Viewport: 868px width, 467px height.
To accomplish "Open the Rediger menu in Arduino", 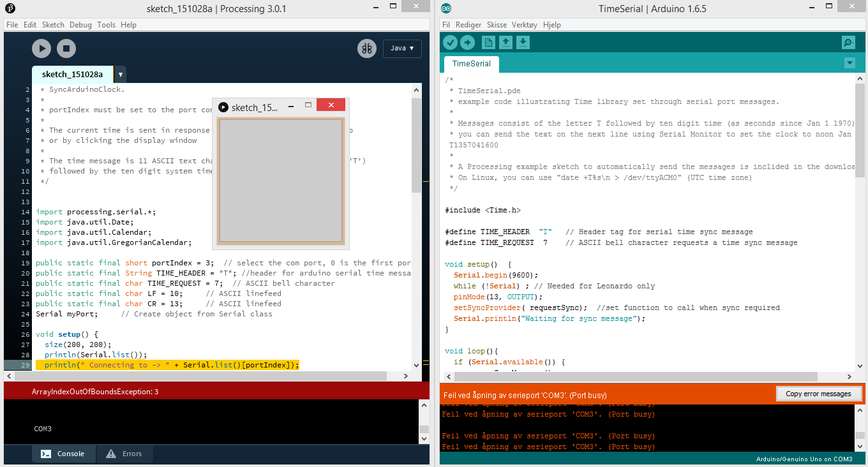I will pos(468,25).
